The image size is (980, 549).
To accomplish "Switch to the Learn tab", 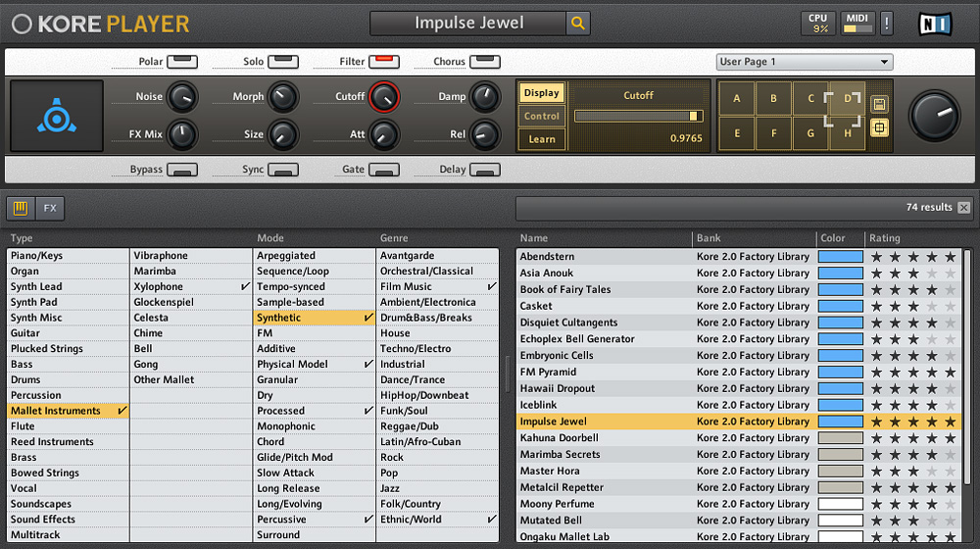I will [541, 139].
